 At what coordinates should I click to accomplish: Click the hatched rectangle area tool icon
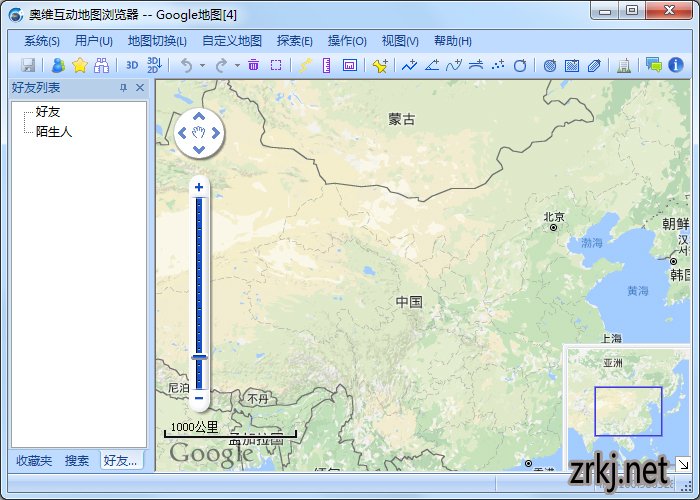[572, 66]
